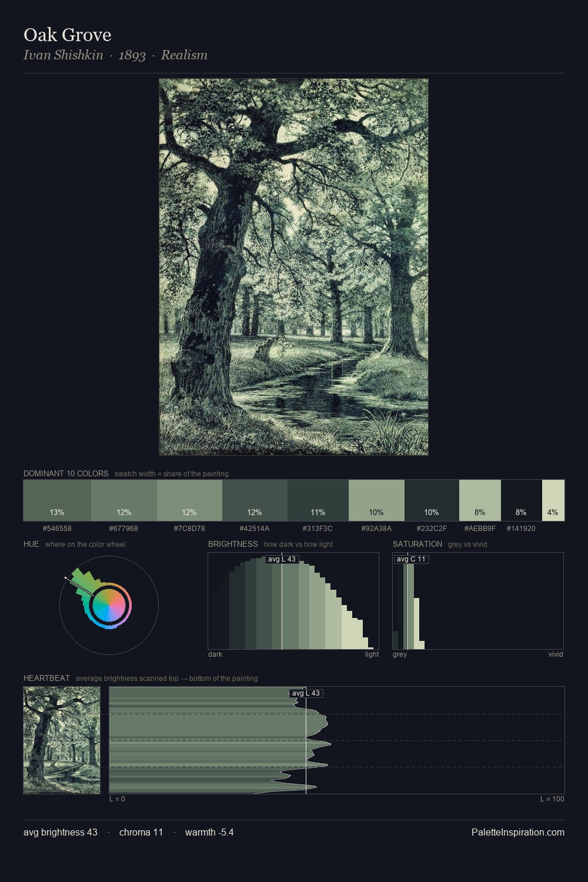Open the Oak Grove painting image
Viewport: 588px width, 882px height.
point(293,267)
